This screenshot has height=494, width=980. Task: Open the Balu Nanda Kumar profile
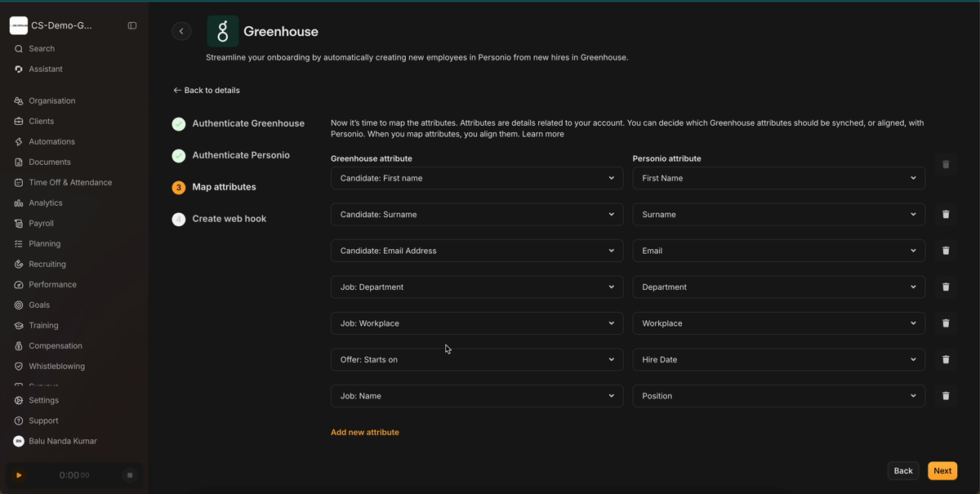(x=56, y=442)
